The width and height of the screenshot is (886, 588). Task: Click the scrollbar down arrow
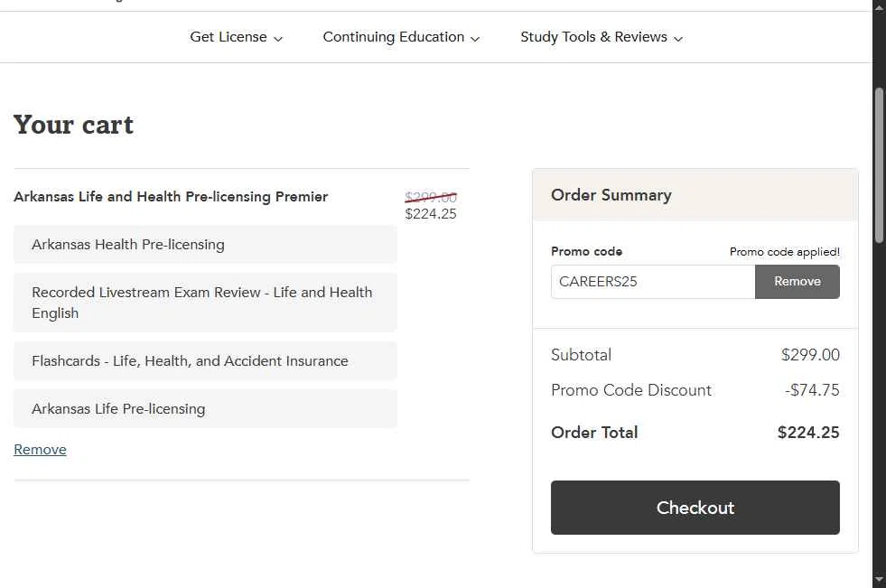point(879,579)
